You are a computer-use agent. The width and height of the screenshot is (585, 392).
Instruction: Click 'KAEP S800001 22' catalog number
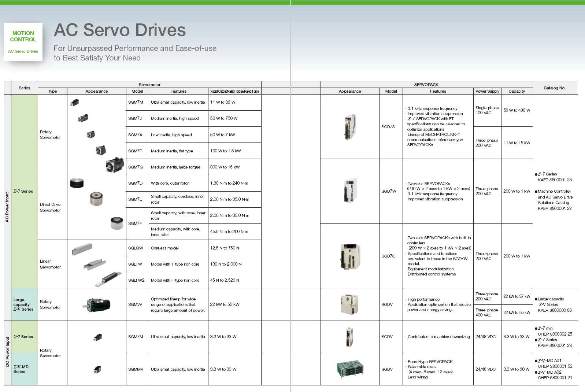coord(555,208)
